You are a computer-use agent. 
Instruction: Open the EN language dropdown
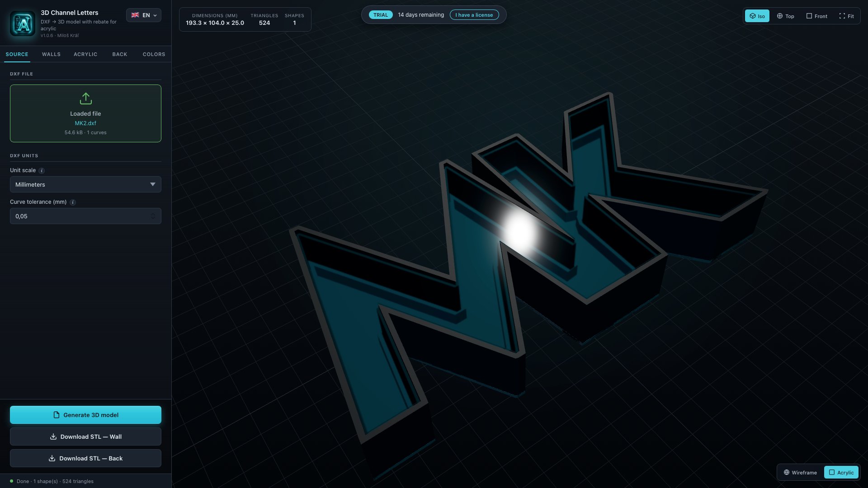[144, 15]
